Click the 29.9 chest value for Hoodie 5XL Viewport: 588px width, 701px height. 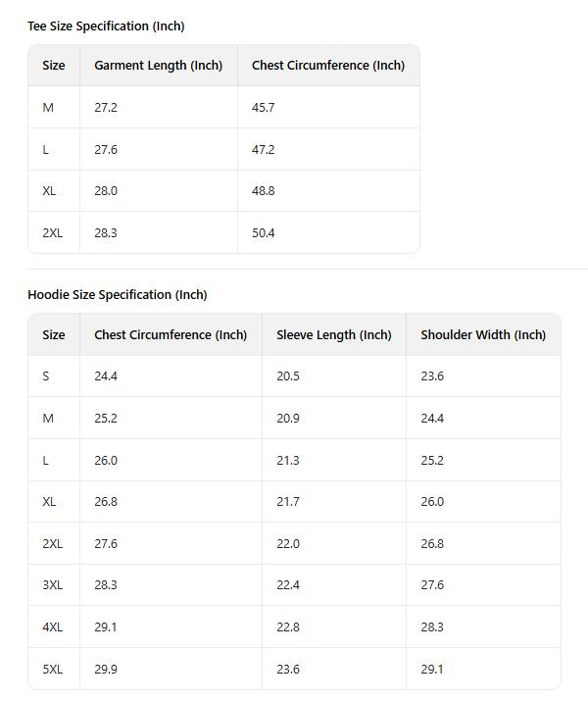click(106, 670)
